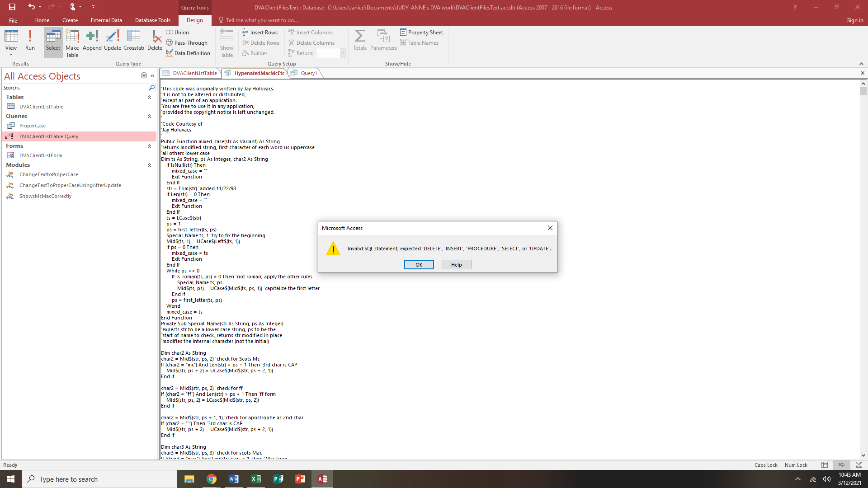Viewport: 868px width, 488px height.
Task: Choose the Make Table query icon
Action: [x=72, y=43]
